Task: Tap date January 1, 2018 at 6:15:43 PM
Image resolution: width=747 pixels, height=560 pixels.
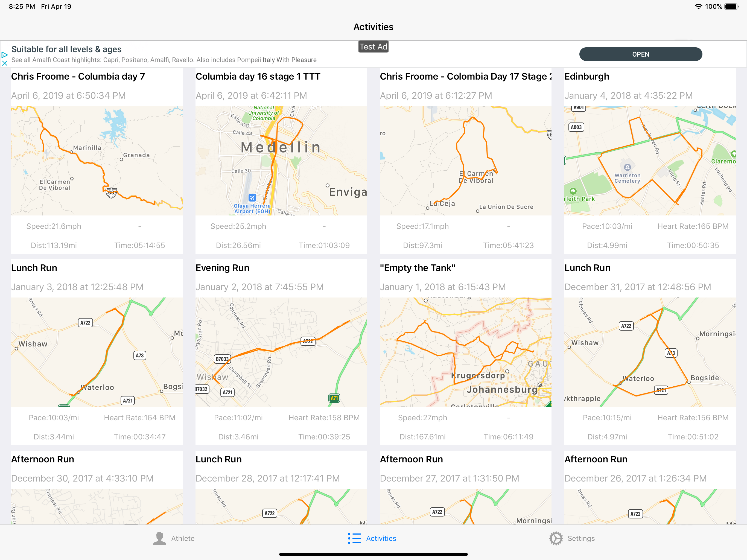Action: [443, 287]
